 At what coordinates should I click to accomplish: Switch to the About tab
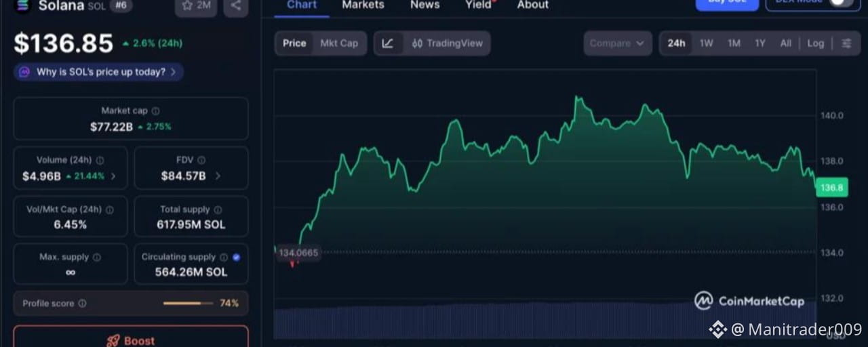[533, 5]
